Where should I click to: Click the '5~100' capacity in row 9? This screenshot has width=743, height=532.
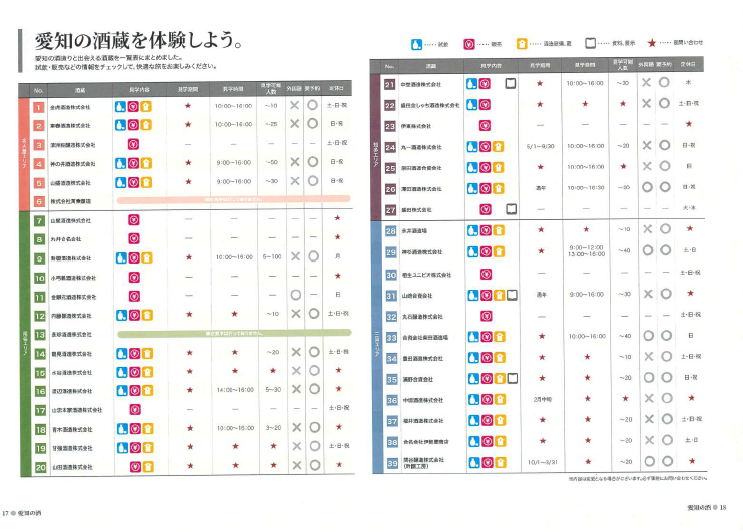[272, 256]
